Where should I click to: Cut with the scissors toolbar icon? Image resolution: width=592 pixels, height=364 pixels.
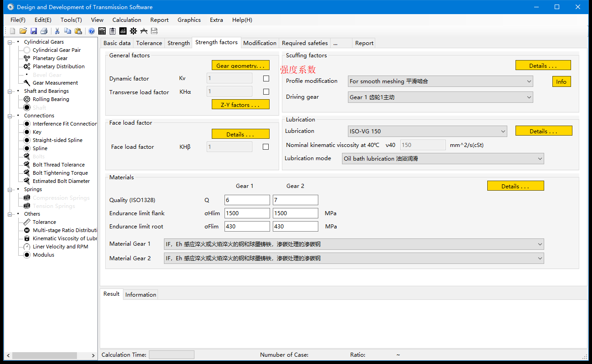[x=57, y=31]
